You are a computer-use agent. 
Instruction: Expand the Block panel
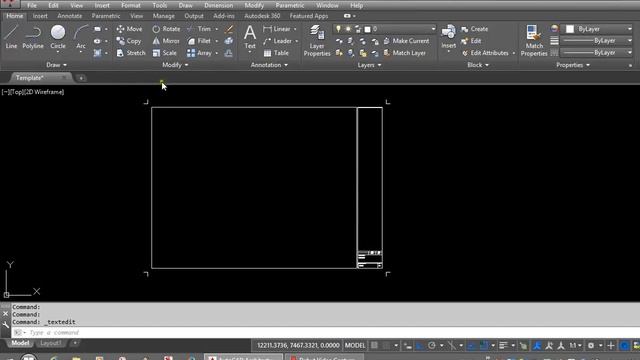478,65
